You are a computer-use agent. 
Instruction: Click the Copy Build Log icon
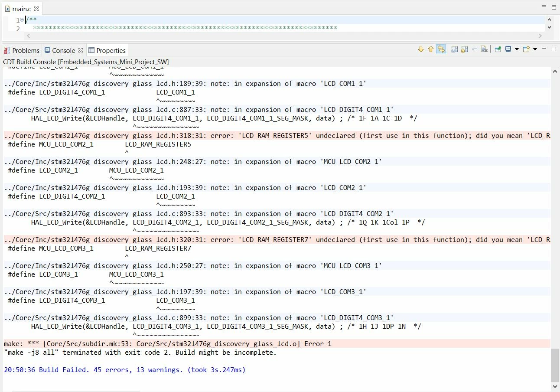[454, 49]
